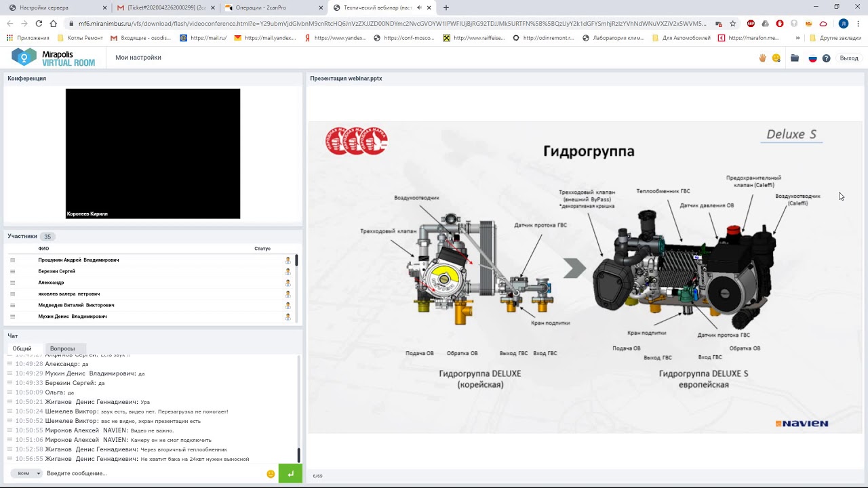Open help question mark icon
This screenshot has width=868, height=488.
tap(826, 58)
